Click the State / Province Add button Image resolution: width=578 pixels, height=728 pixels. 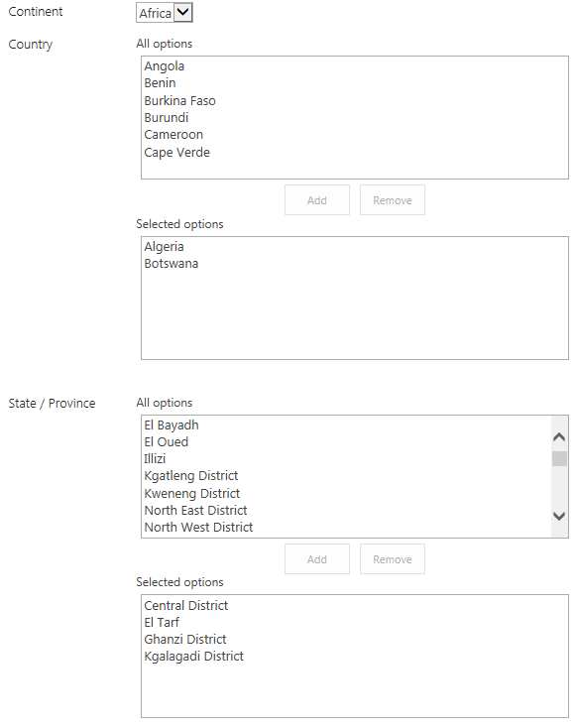(x=317, y=559)
